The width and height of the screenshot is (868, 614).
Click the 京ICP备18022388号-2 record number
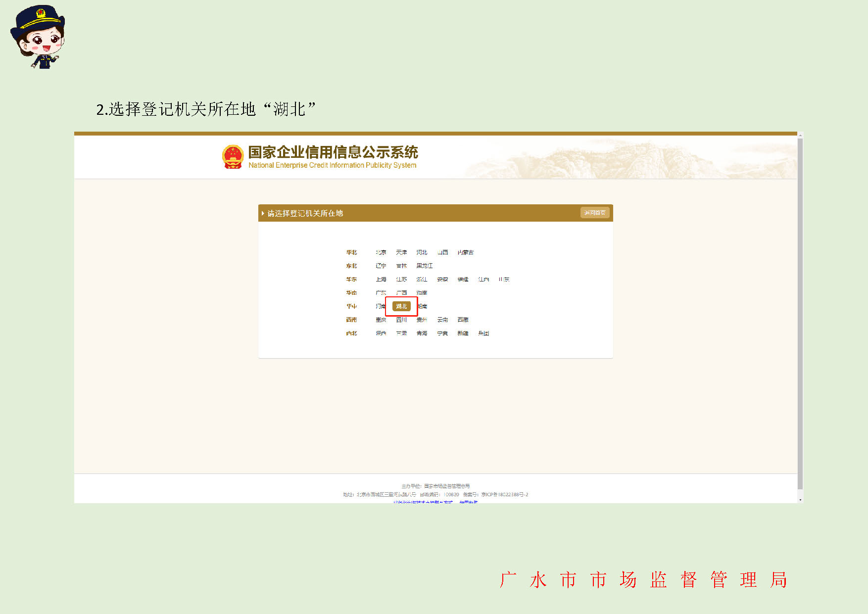pos(504,494)
